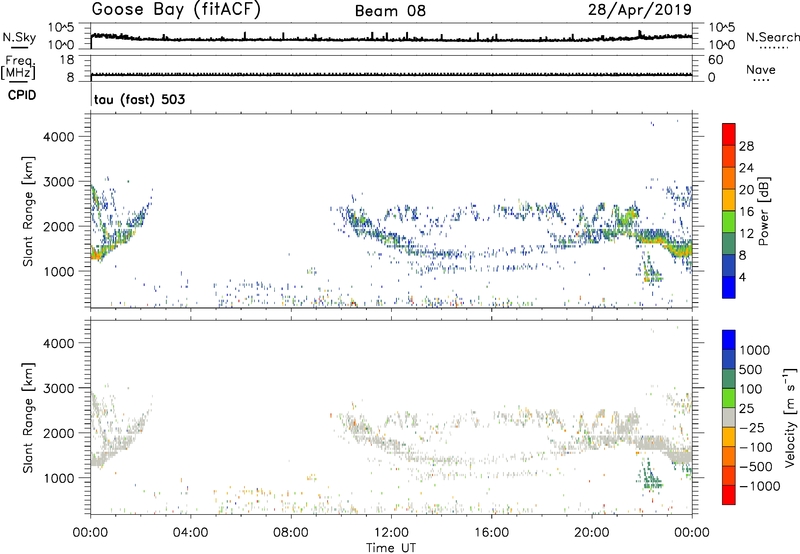Select the yellow 16–20 dB Power colorbar segment
This screenshot has height=554, width=800.
tap(729, 200)
